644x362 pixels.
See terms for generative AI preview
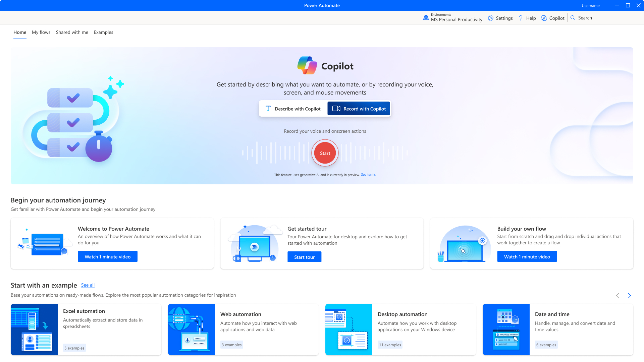(368, 175)
